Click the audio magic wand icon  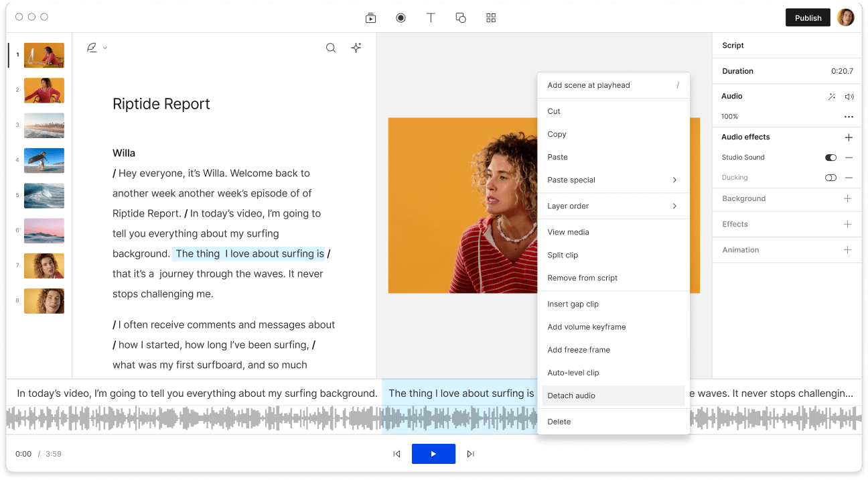(x=832, y=97)
